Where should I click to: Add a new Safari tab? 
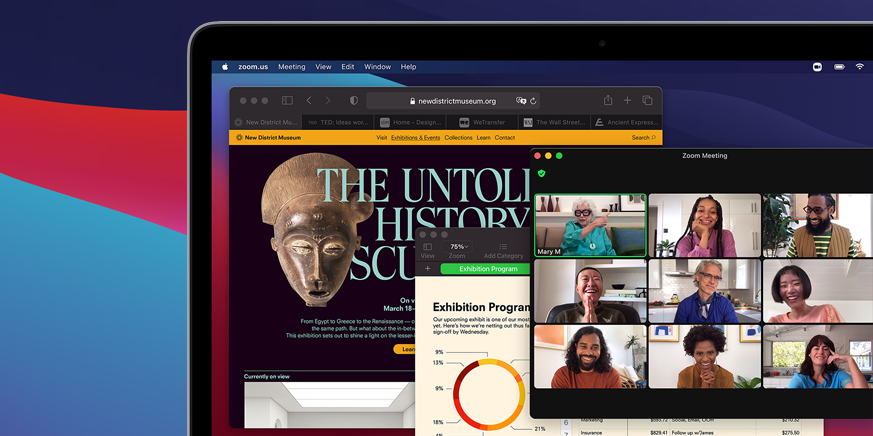[x=627, y=101]
